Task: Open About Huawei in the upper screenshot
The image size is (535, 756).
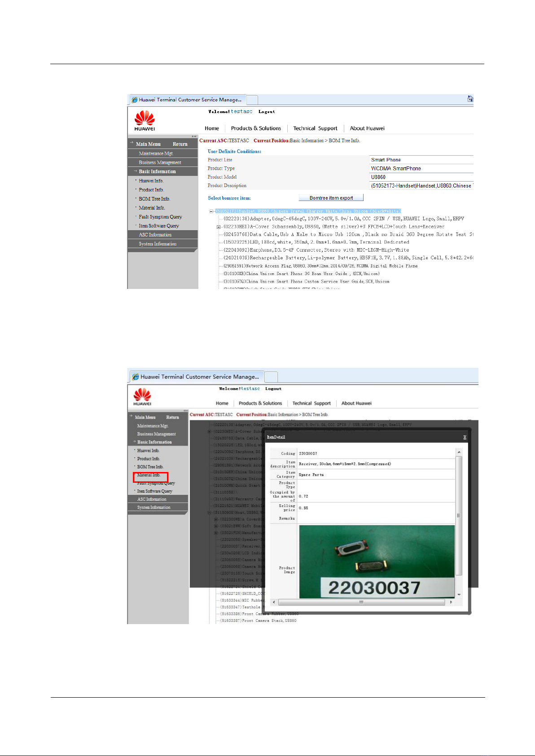Action: (x=367, y=128)
